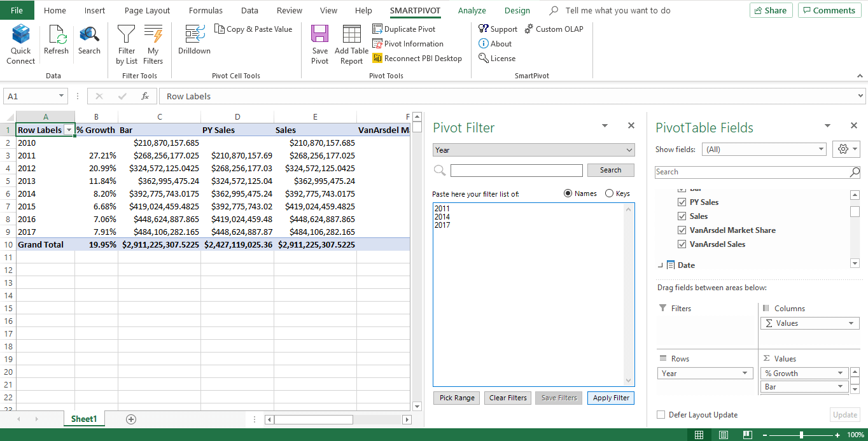Open the Year dropdown in Pivot Filter
The image size is (868, 441).
point(533,150)
